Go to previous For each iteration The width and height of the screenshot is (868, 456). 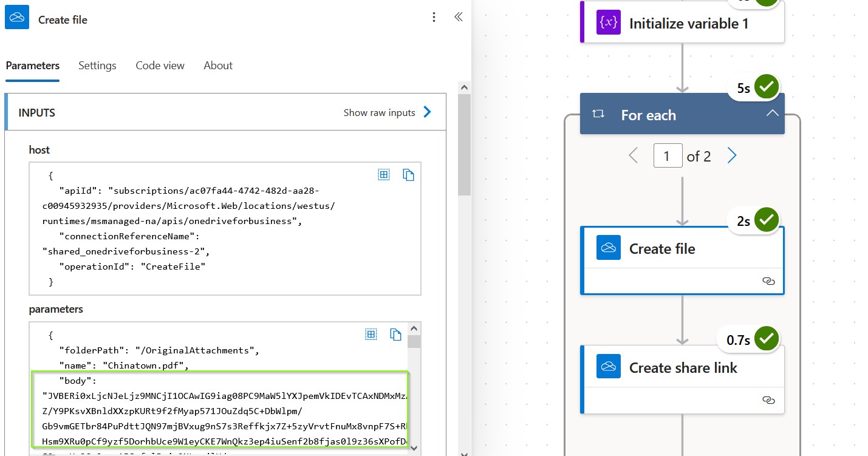(x=634, y=156)
